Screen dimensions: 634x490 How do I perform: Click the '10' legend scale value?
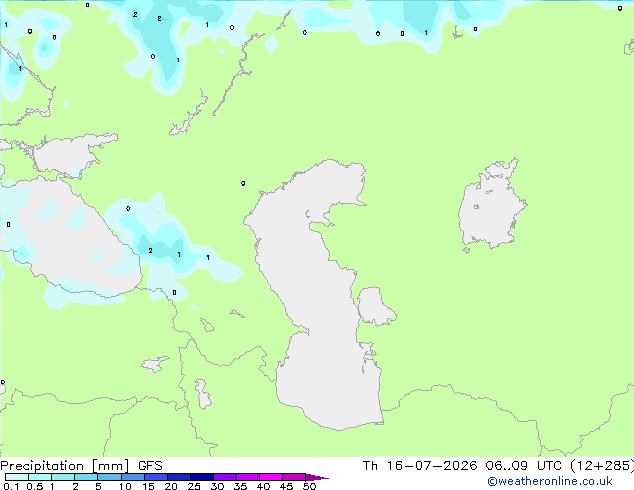(125, 486)
